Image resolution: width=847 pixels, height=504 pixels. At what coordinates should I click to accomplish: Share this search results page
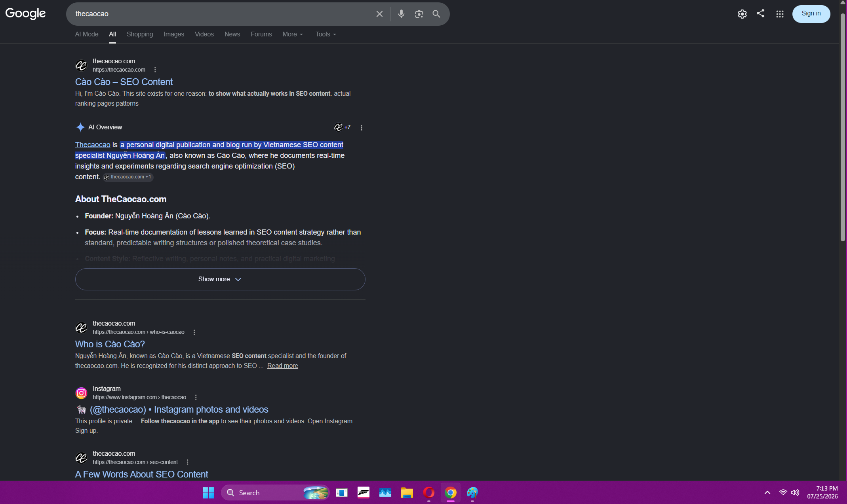(x=760, y=13)
